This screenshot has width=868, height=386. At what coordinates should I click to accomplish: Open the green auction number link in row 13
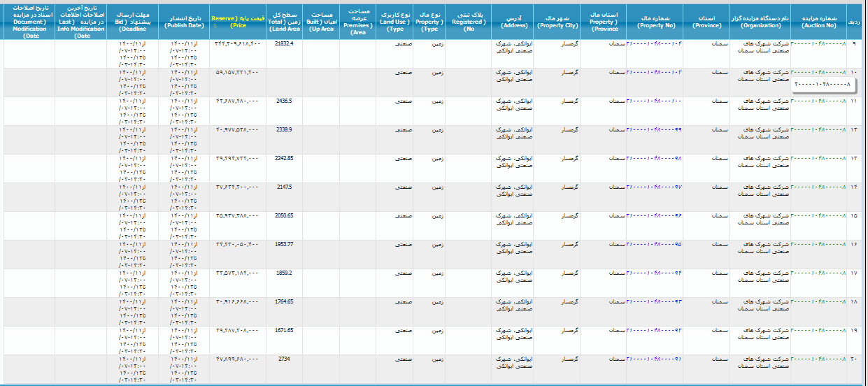coord(818,159)
